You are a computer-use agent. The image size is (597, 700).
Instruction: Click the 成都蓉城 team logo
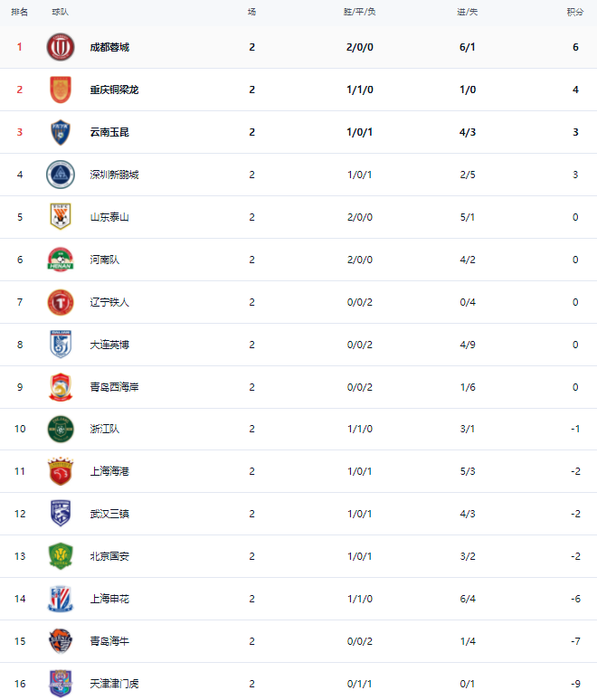(x=61, y=47)
